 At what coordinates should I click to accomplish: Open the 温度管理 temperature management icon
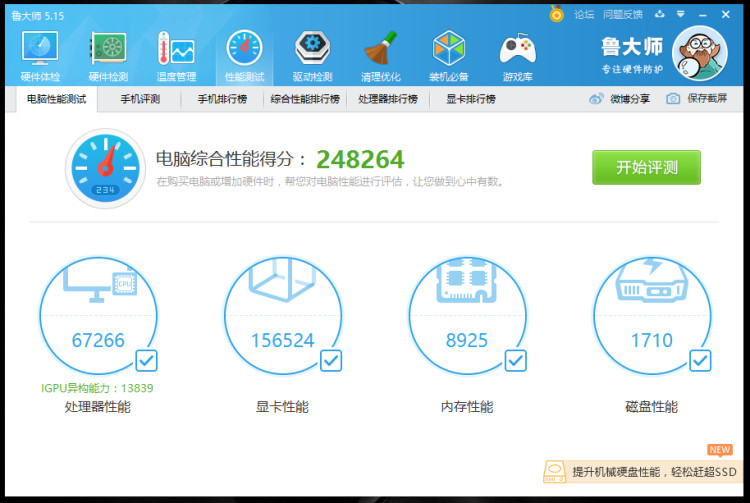point(176,48)
